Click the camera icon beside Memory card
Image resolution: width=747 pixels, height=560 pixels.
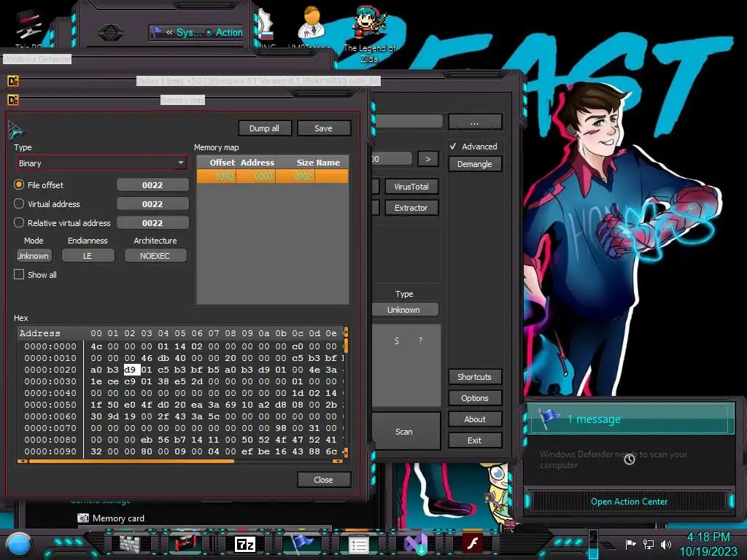[x=83, y=518]
